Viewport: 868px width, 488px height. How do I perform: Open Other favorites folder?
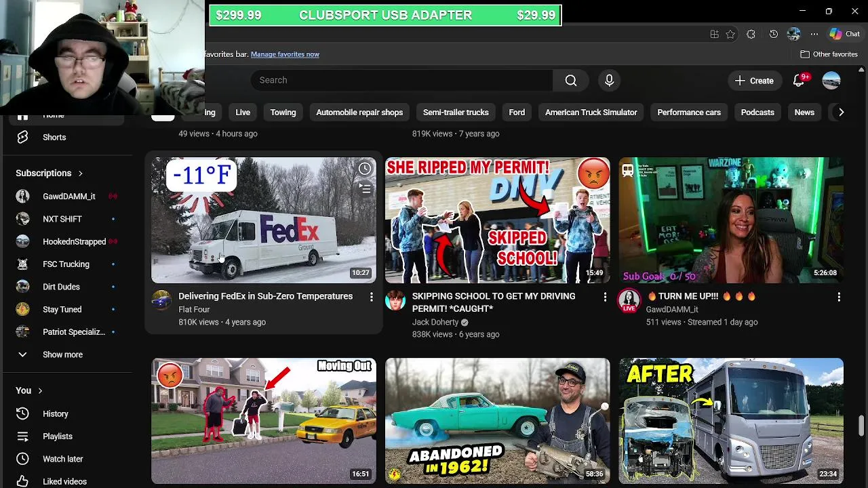[x=829, y=54]
